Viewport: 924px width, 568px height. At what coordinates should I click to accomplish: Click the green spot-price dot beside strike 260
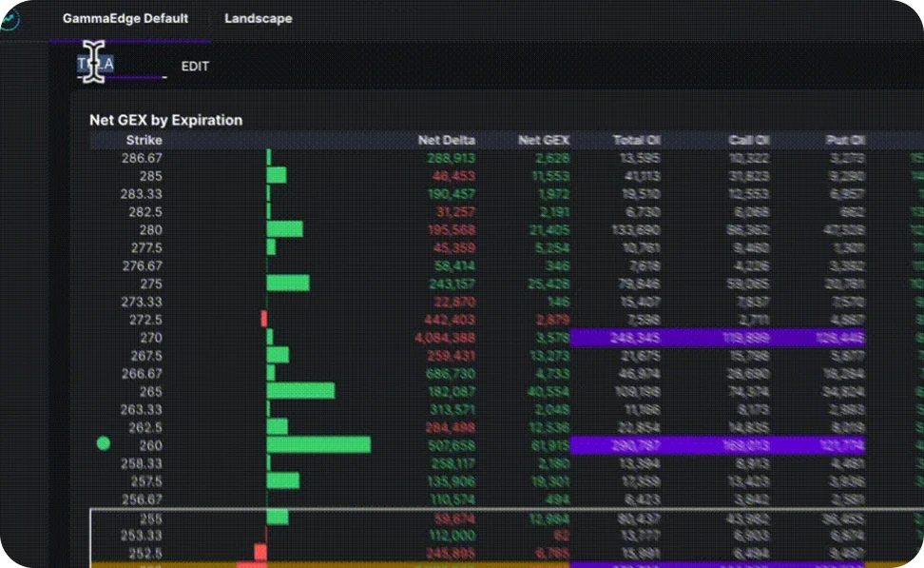(104, 443)
